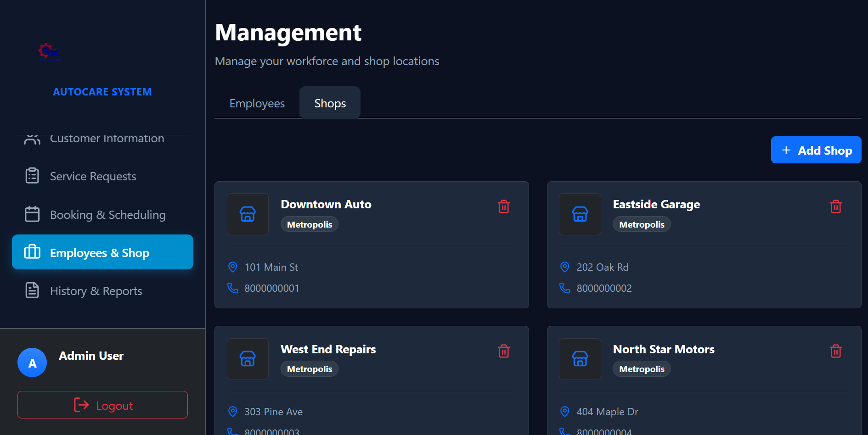Click the address 303 Pine Ave
This screenshot has height=435, width=868.
[x=273, y=412]
